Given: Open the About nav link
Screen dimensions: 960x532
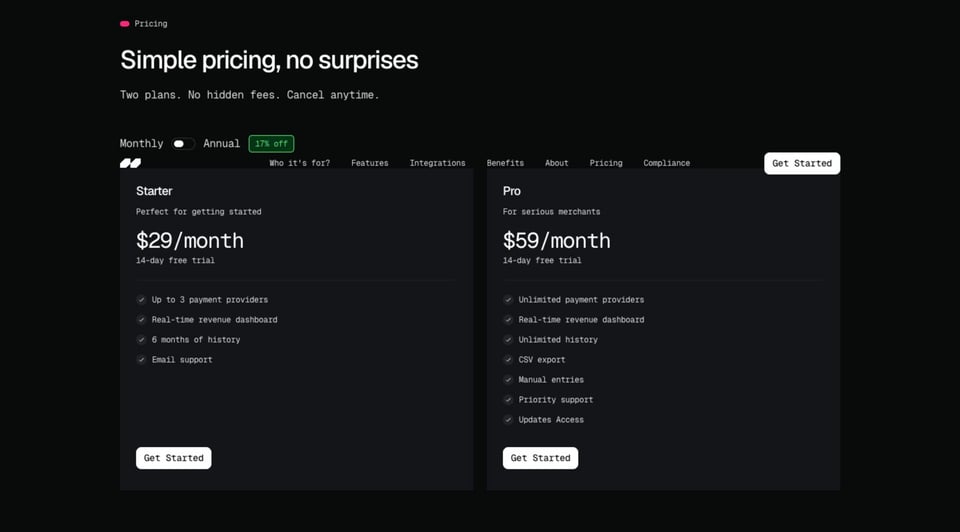Looking at the screenshot, I should 557,163.
